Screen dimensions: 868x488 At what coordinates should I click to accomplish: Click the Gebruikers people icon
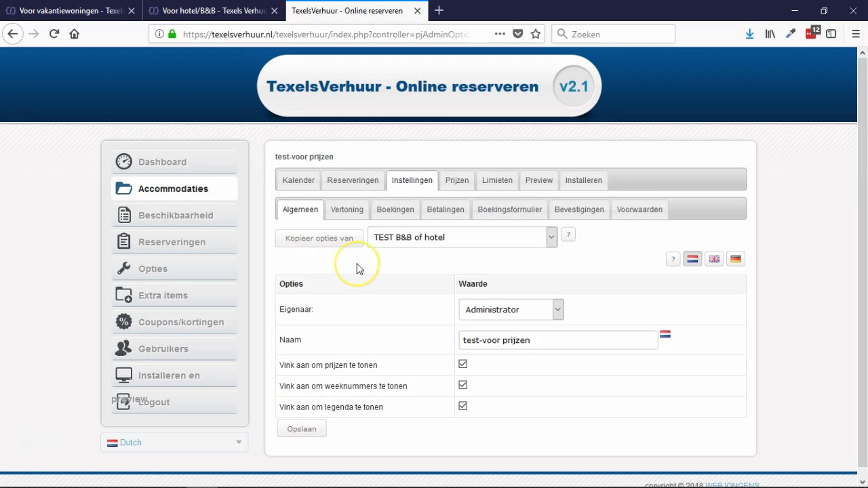pos(123,348)
